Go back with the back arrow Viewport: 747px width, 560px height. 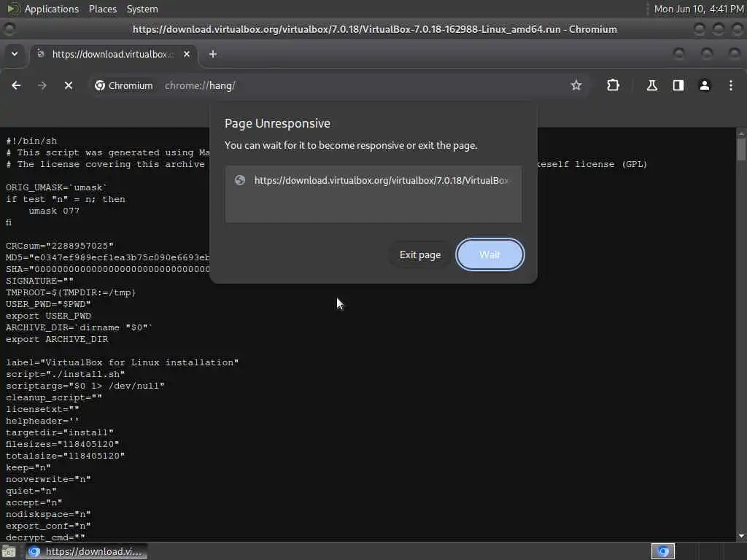(x=16, y=85)
